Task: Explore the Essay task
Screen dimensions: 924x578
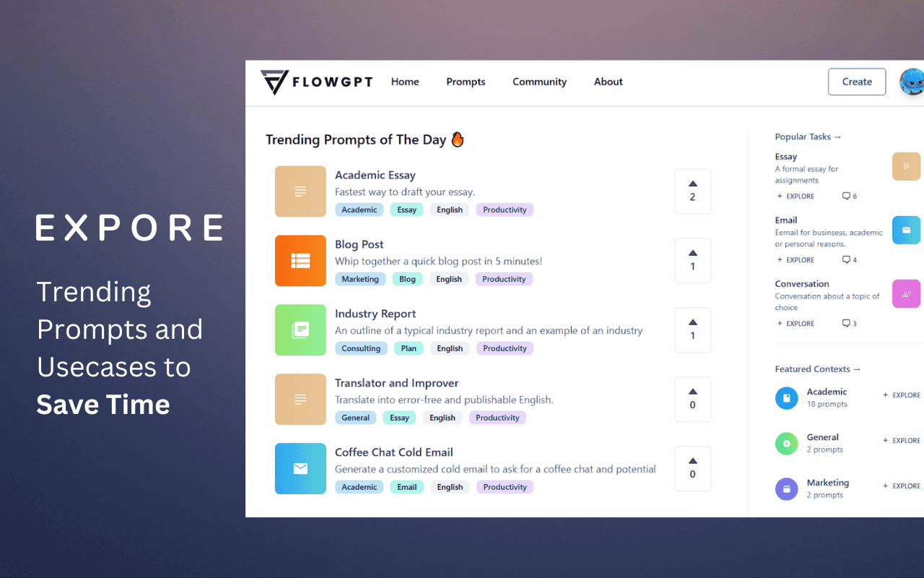Action: tap(796, 197)
